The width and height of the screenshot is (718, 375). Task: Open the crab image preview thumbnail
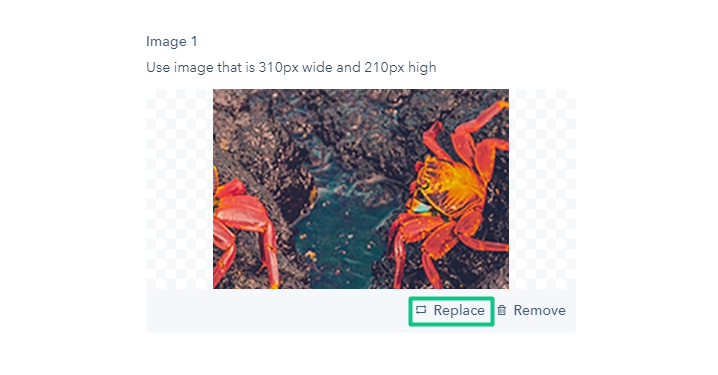pos(361,189)
